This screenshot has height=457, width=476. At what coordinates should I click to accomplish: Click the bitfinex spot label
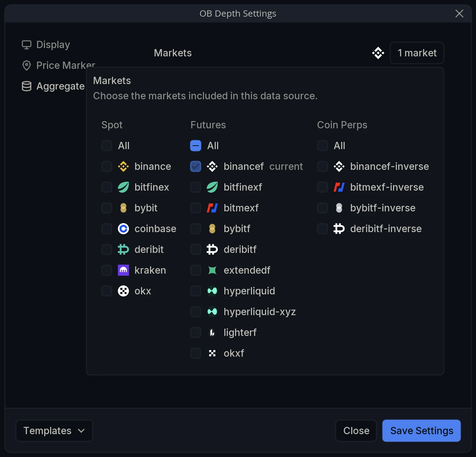[152, 187]
